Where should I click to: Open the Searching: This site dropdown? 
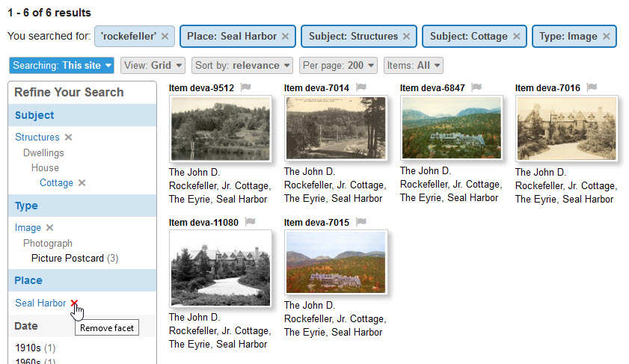tap(61, 65)
